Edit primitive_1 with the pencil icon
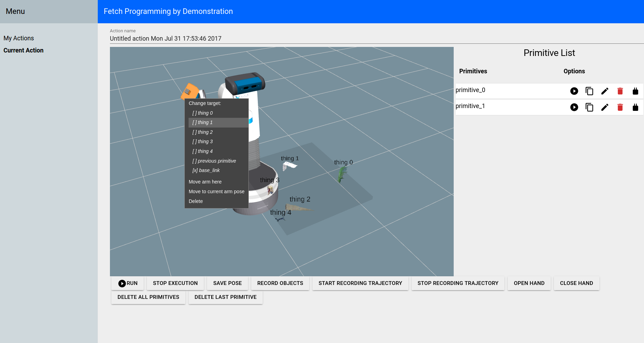644x343 pixels. (605, 107)
